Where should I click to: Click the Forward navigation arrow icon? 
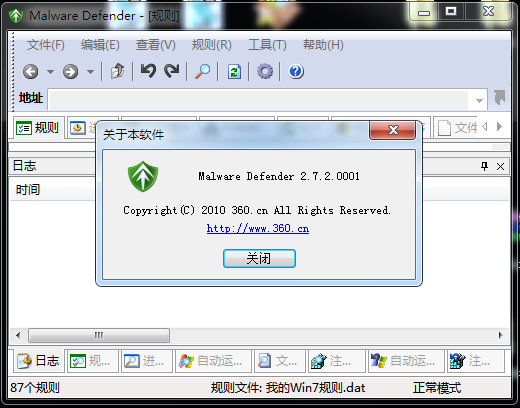(70, 71)
